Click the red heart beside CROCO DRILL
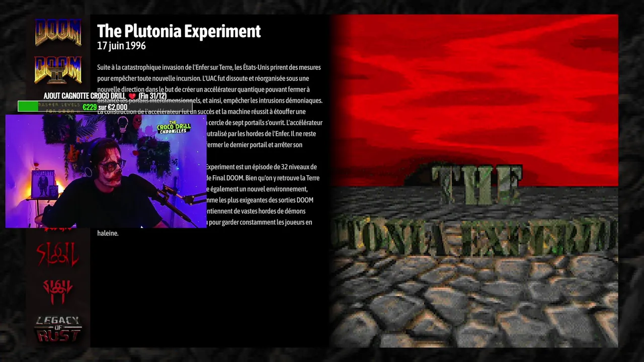Viewport: 644px width, 362px height. (132, 96)
